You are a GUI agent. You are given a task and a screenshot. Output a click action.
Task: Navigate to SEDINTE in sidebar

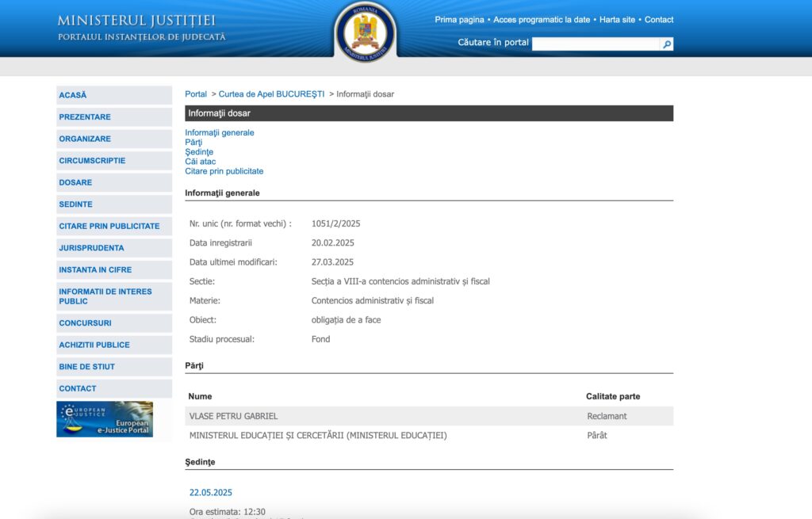point(75,204)
